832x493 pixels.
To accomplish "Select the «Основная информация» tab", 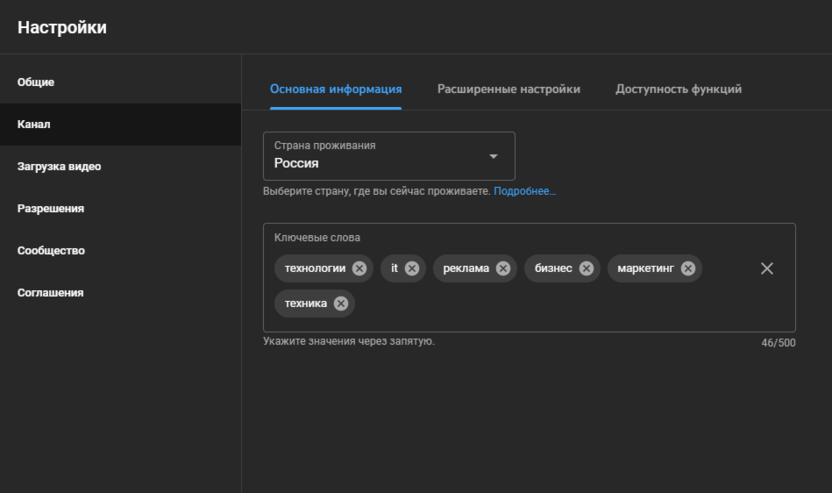I will coord(335,89).
